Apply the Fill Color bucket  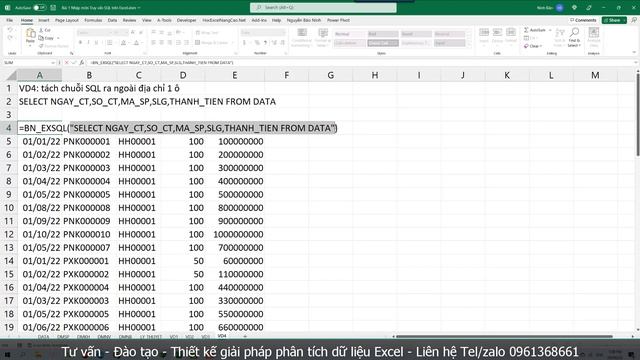(123, 42)
